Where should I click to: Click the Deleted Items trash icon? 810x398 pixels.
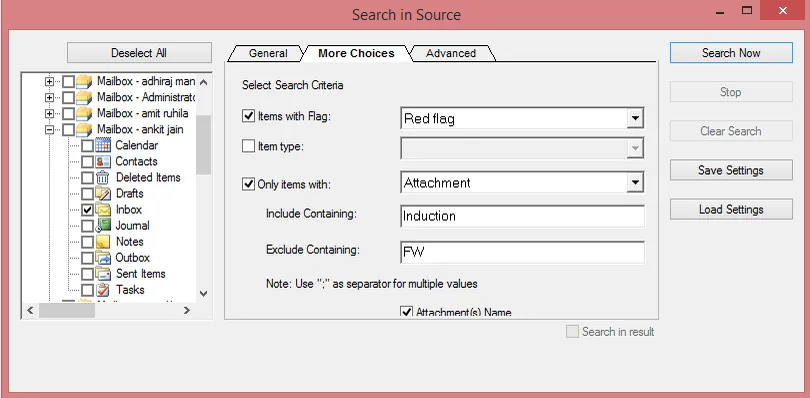click(103, 177)
